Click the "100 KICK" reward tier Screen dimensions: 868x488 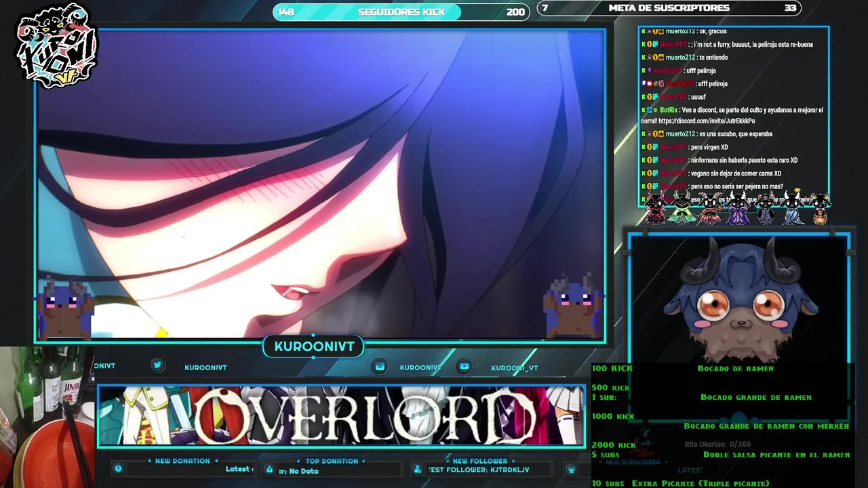[612, 368]
